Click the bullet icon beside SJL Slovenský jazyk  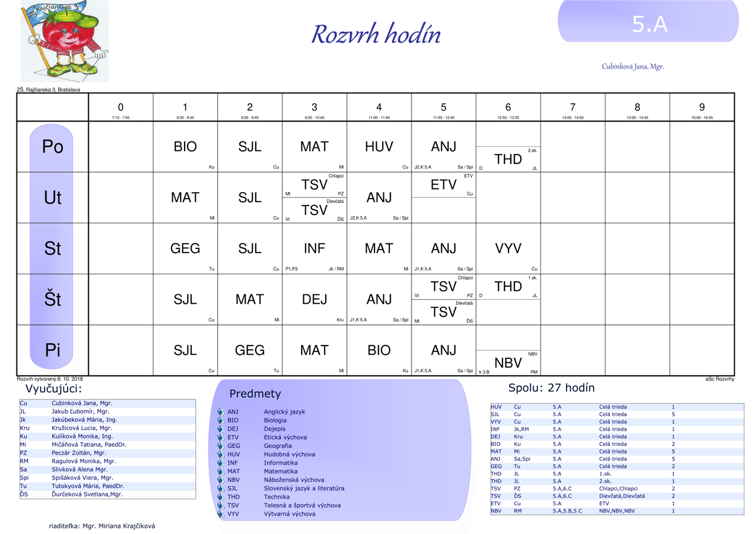click(x=221, y=489)
